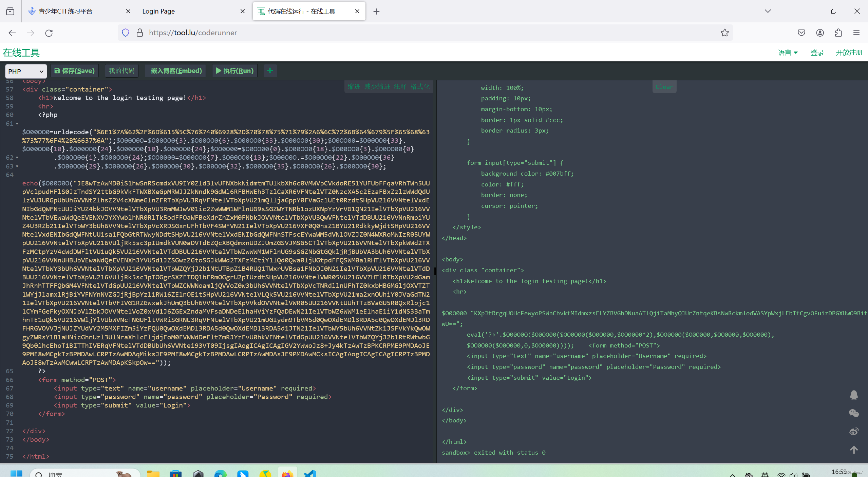Image resolution: width=868 pixels, height=477 pixels.
Task: Open the PHP language selector
Action: (x=25, y=71)
